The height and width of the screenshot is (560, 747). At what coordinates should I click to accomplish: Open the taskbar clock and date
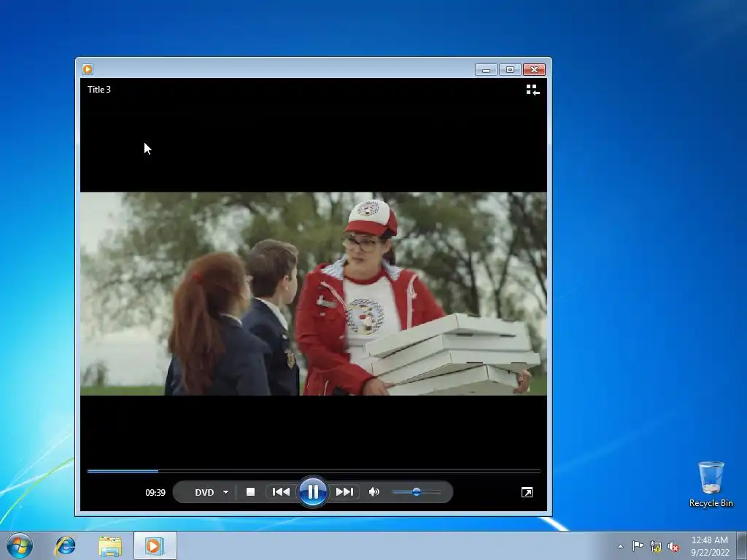coord(710,546)
